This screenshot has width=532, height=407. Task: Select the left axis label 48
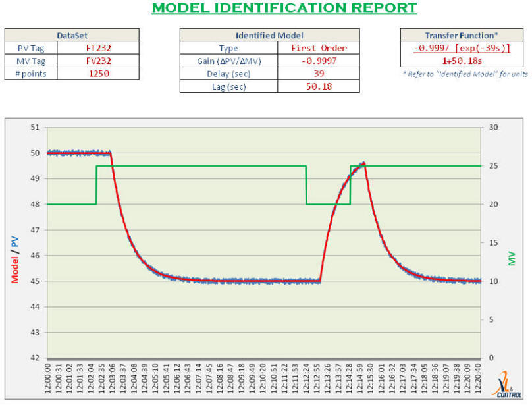35,204
